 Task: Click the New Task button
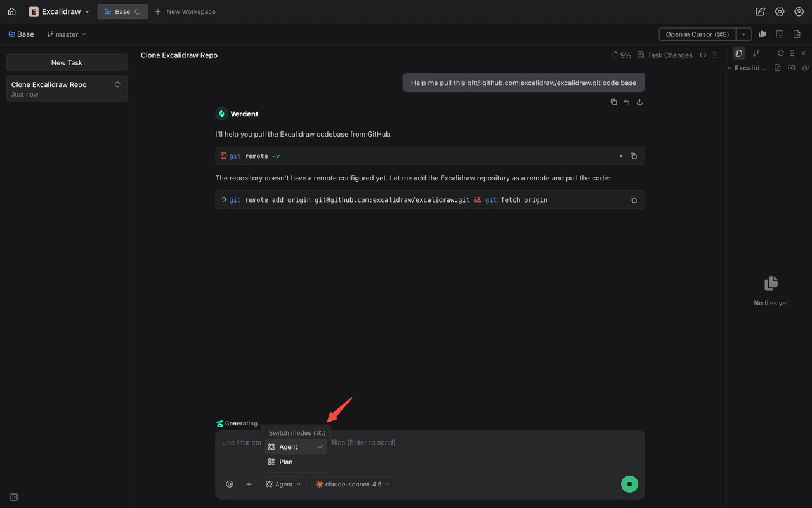[x=67, y=62]
